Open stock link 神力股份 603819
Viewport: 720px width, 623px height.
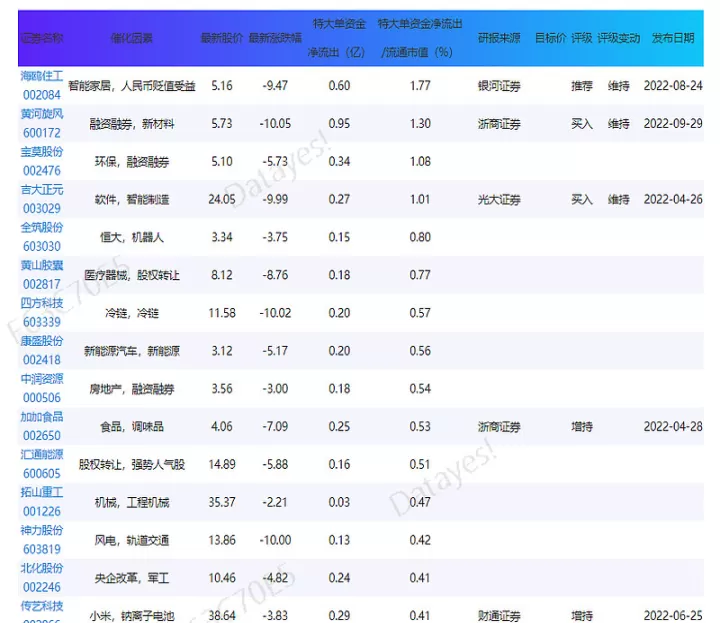pyautogui.click(x=42, y=540)
